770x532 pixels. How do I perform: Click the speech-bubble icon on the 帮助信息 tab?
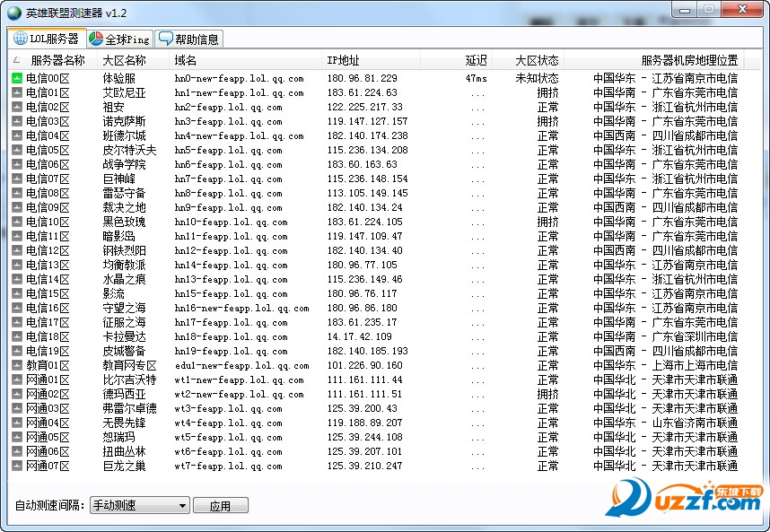point(165,38)
